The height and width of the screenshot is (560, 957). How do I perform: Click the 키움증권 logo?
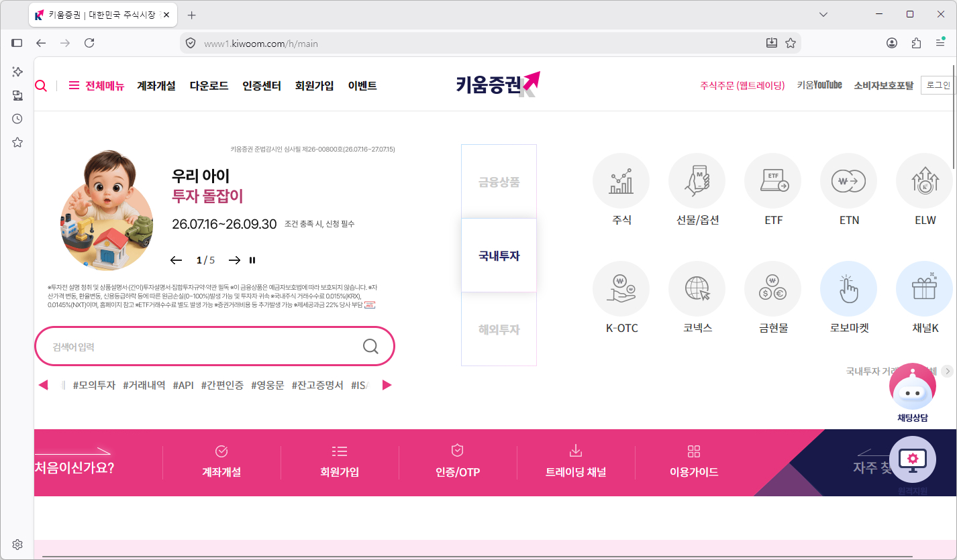[x=497, y=85]
